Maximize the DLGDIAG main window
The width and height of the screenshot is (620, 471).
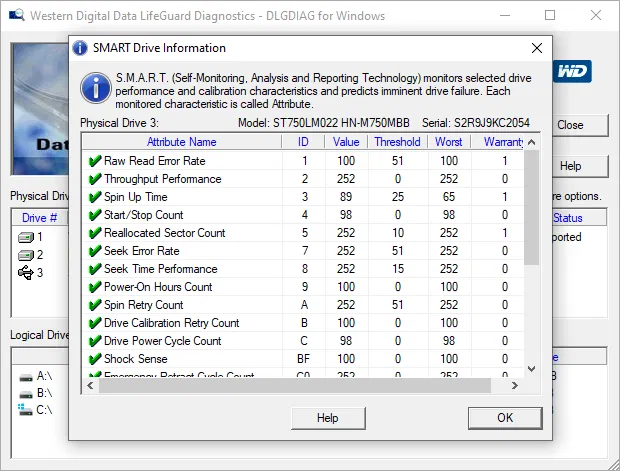pos(550,15)
